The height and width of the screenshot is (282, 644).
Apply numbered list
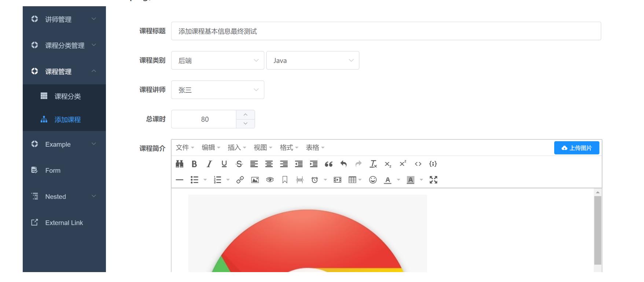pos(217,180)
